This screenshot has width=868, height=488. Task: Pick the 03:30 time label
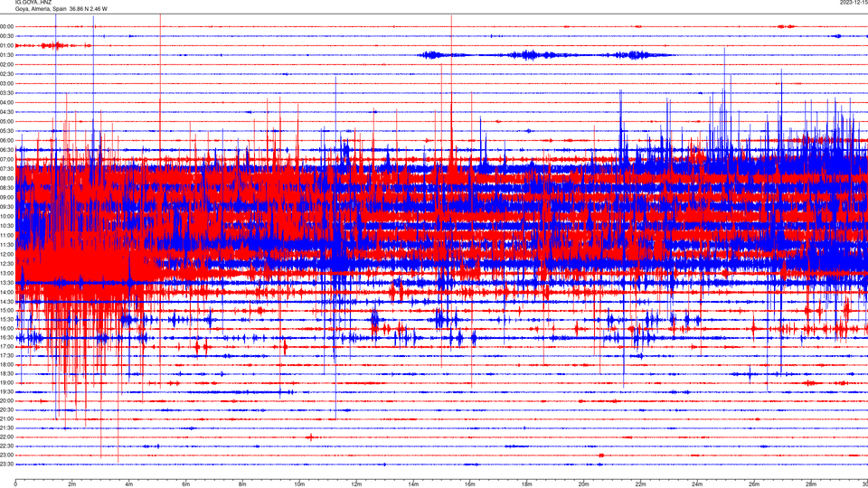pyautogui.click(x=7, y=93)
